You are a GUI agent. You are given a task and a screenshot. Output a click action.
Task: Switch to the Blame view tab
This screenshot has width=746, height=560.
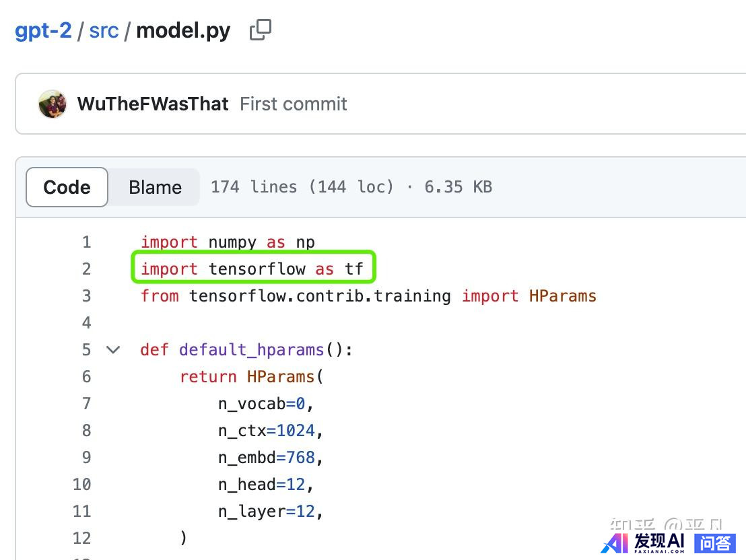point(155,187)
